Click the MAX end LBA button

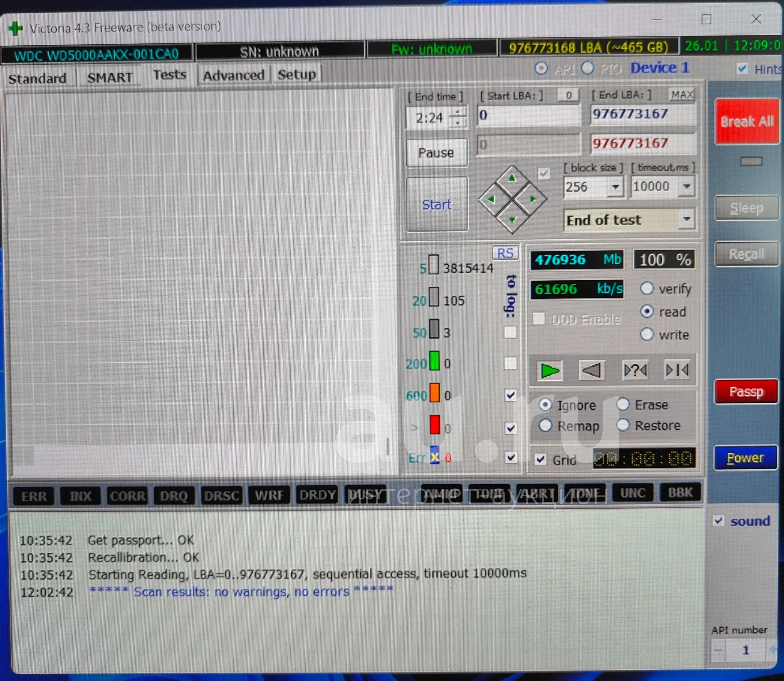pyautogui.click(x=683, y=94)
